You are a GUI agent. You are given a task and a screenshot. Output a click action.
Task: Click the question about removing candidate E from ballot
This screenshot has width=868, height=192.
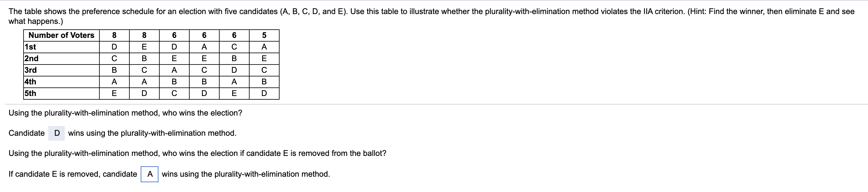click(x=198, y=153)
